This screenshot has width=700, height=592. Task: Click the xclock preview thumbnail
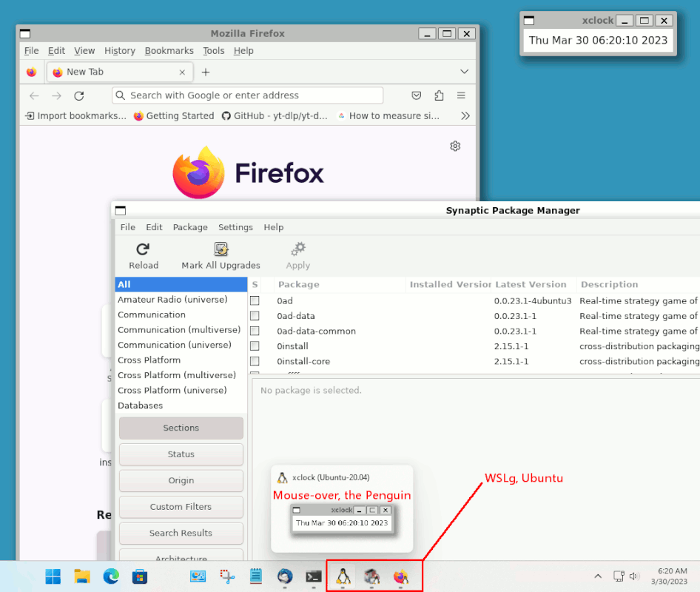click(342, 520)
